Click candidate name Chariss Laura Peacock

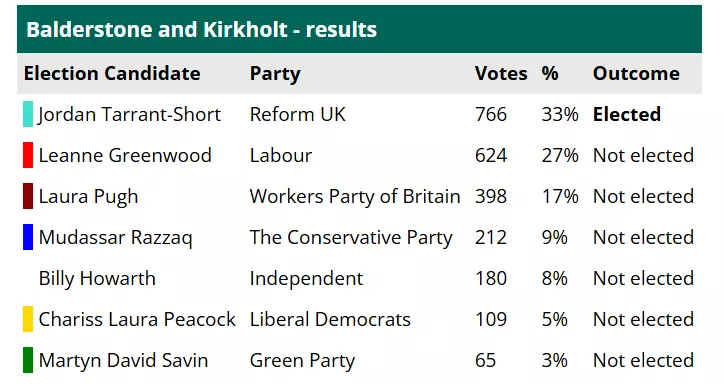(x=137, y=319)
